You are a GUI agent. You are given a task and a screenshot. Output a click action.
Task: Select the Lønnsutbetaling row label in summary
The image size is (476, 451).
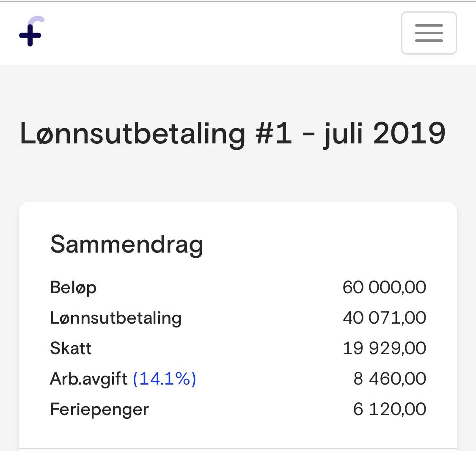tap(116, 318)
